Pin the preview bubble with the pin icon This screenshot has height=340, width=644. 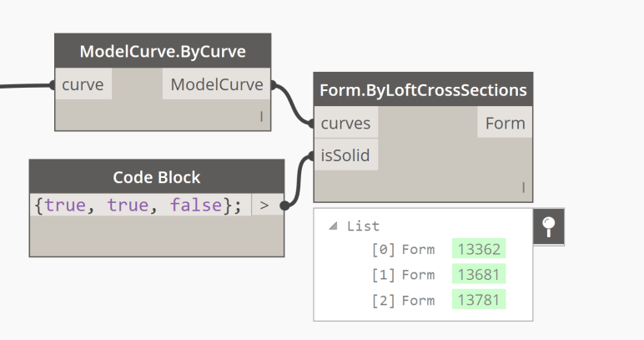[x=548, y=227]
